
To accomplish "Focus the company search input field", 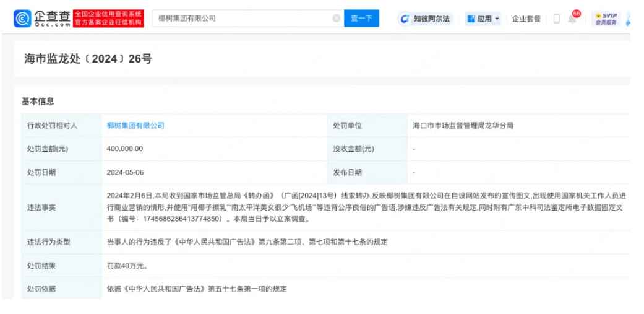I will point(241,19).
